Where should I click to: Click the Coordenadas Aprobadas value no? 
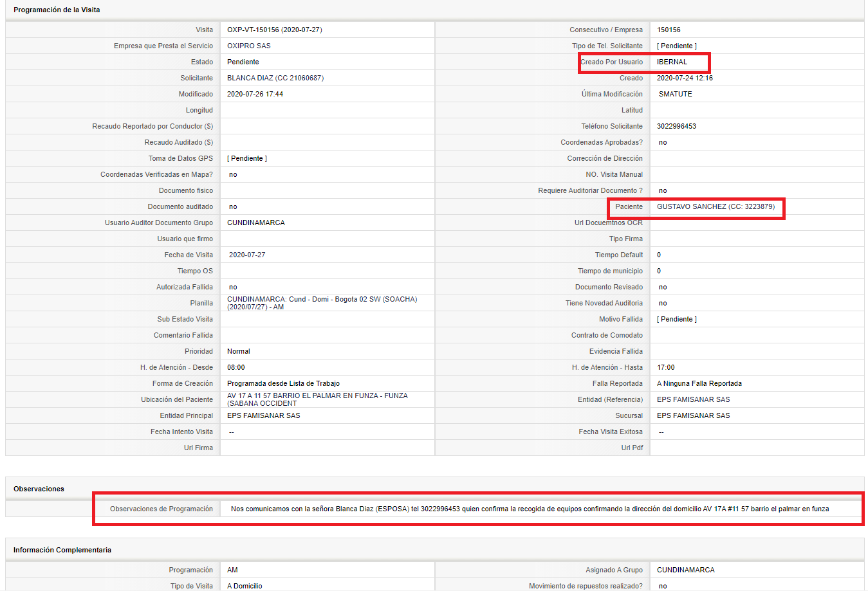coord(663,142)
